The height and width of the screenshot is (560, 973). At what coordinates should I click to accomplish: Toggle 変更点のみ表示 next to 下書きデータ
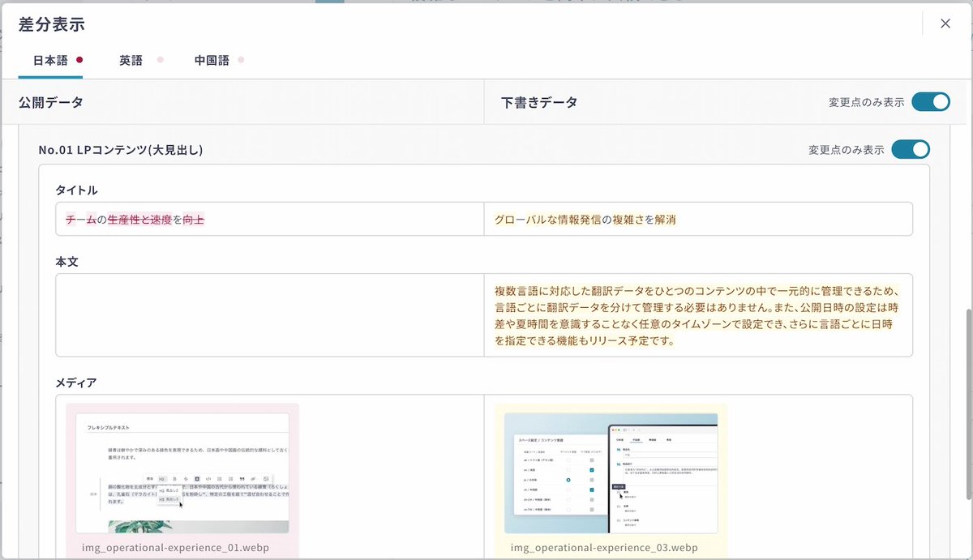click(930, 102)
